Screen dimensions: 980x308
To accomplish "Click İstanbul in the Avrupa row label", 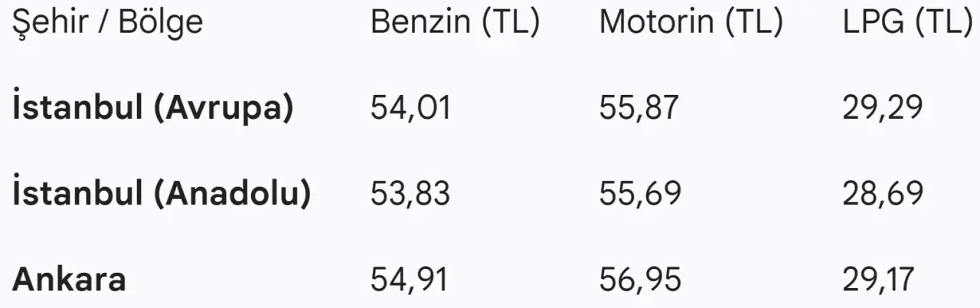I will [x=77, y=108].
